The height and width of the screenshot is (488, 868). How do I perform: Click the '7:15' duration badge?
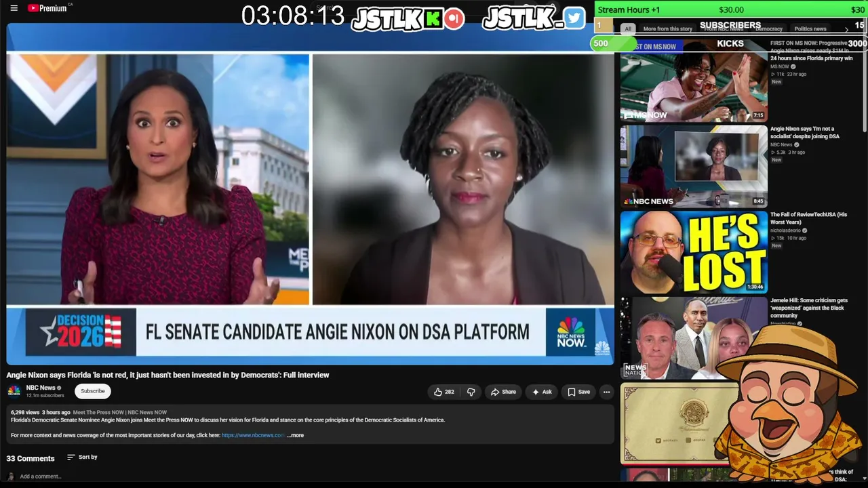tap(758, 115)
